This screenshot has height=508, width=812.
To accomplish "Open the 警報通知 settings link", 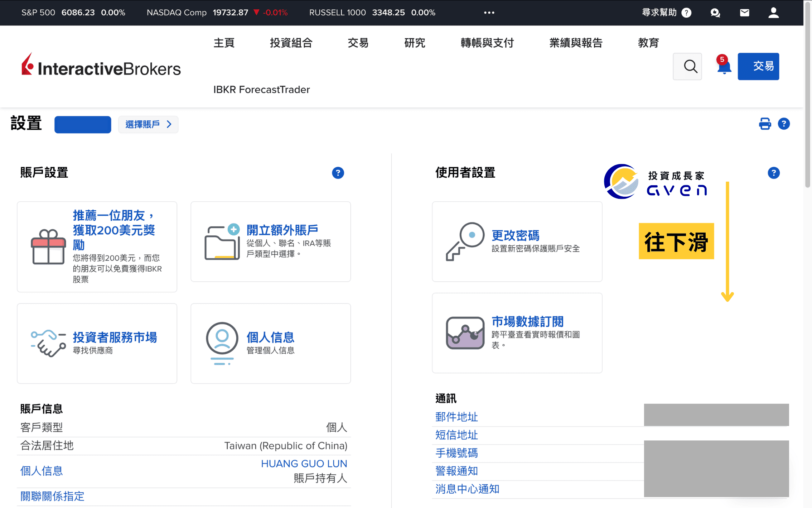I will tap(456, 471).
